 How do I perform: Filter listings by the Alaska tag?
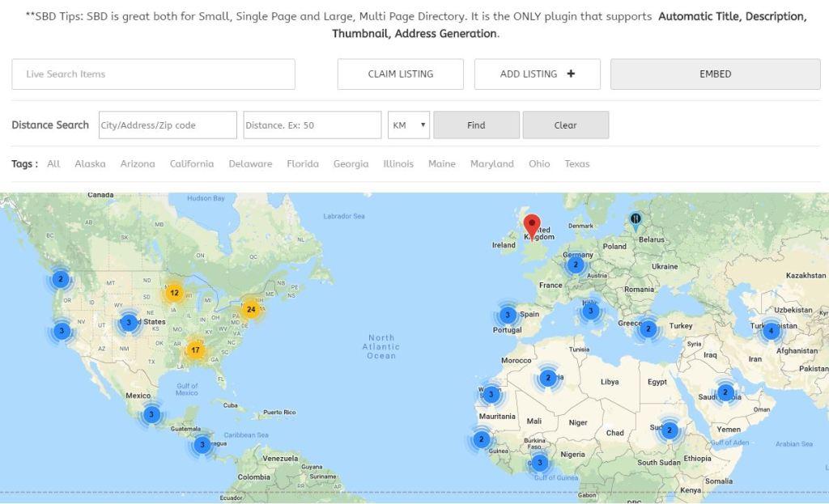pyautogui.click(x=90, y=163)
